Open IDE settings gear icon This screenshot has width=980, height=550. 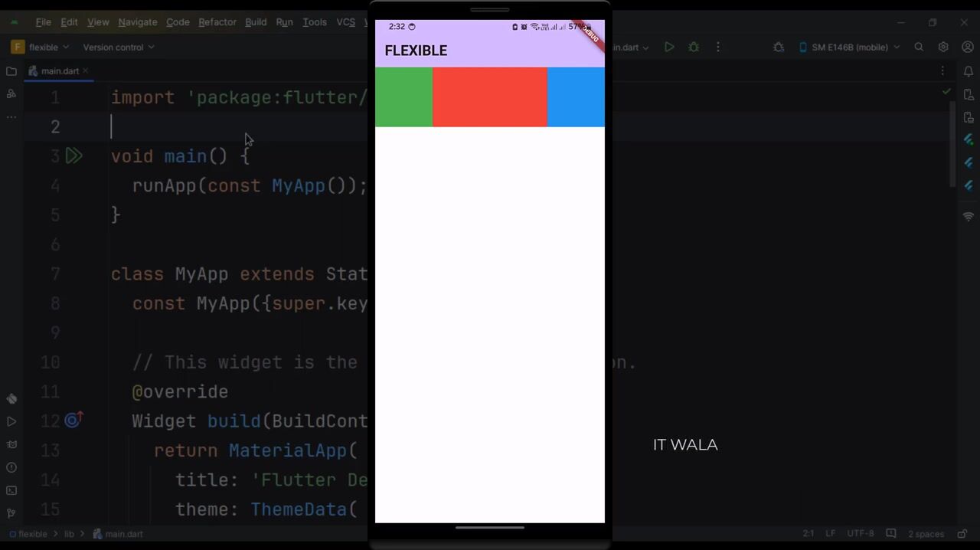[943, 47]
